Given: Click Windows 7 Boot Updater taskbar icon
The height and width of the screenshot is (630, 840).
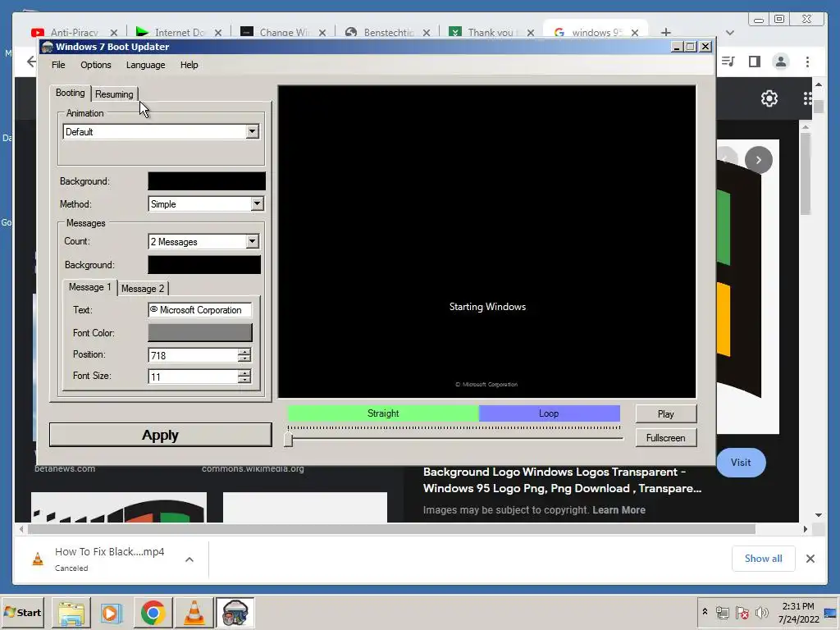Looking at the screenshot, I should point(235,613).
